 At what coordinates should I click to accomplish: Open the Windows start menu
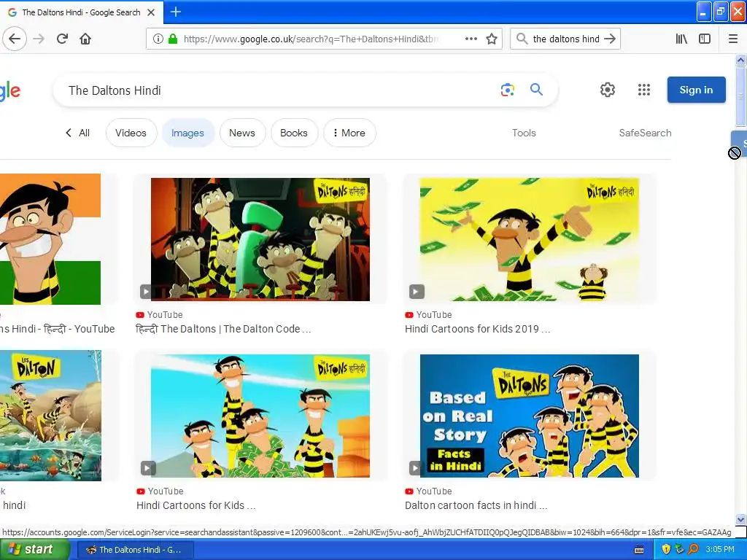point(34,549)
